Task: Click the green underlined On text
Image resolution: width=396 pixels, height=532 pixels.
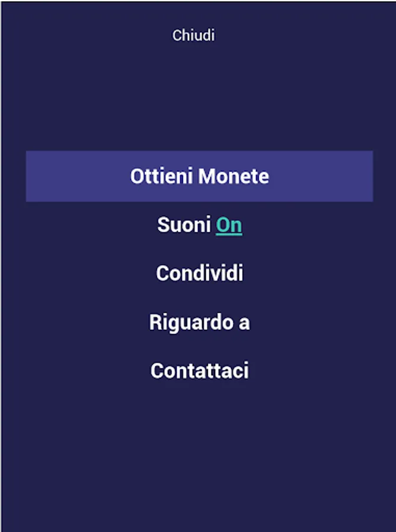Action: (x=229, y=225)
